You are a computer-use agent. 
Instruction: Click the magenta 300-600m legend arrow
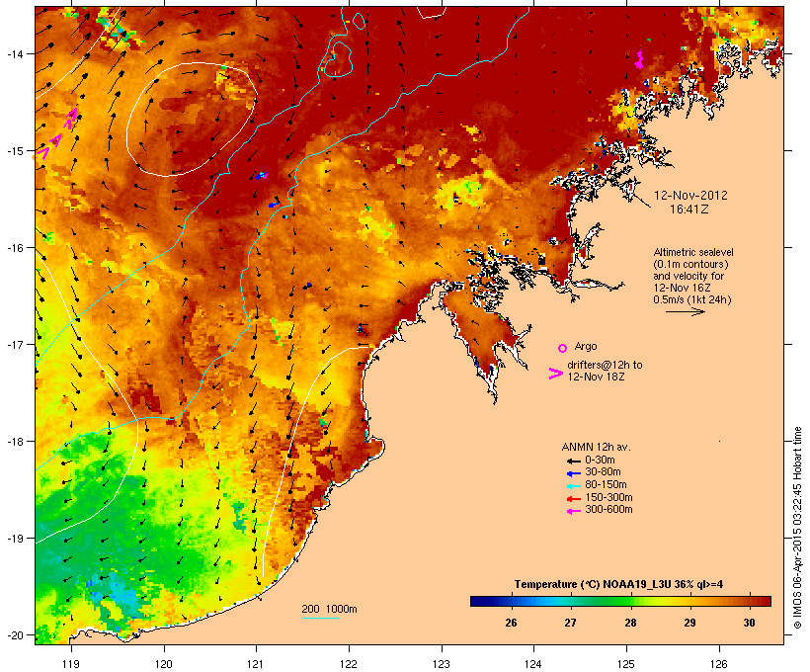pos(573,511)
